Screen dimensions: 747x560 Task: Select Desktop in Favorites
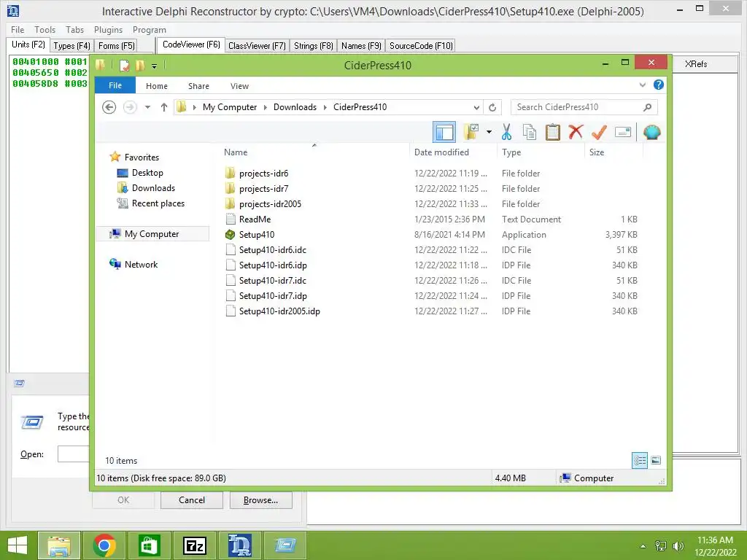click(147, 173)
